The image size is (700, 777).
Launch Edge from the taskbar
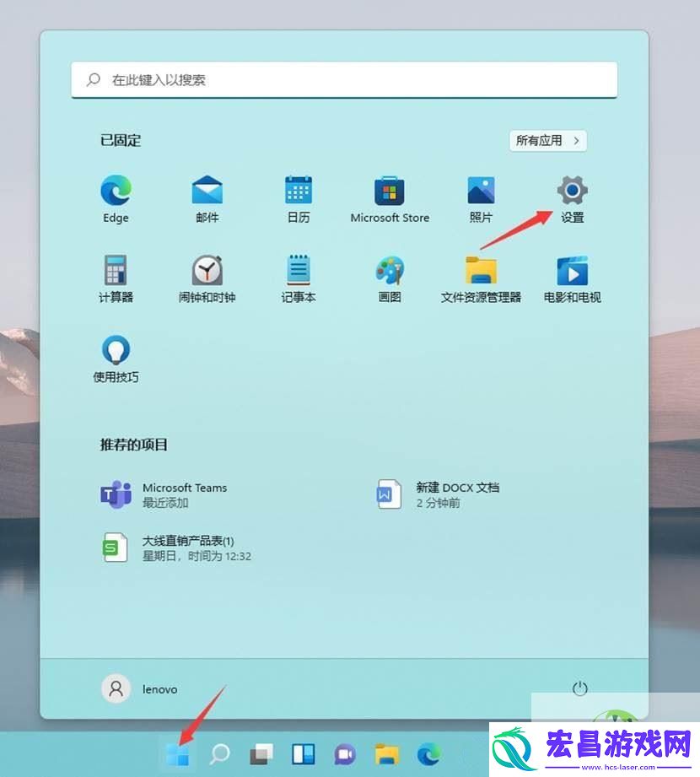pos(428,755)
